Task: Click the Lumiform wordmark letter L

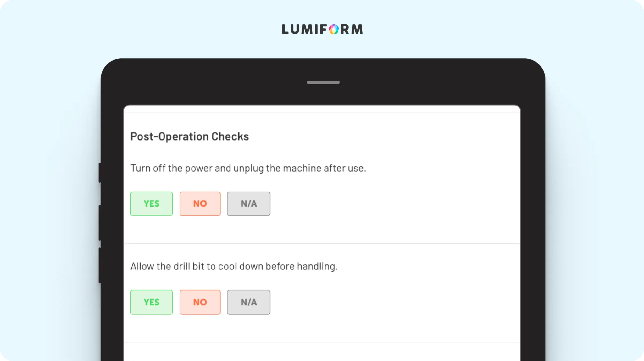Action: 285,29
